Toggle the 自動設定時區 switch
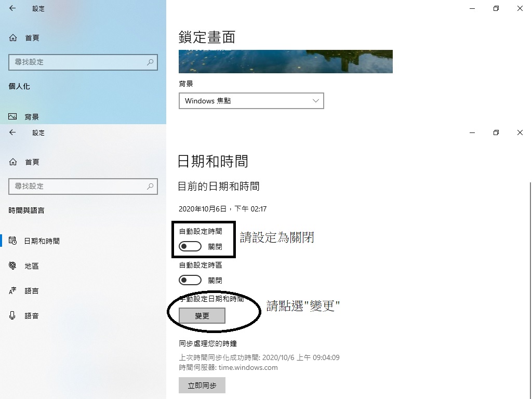 190,280
